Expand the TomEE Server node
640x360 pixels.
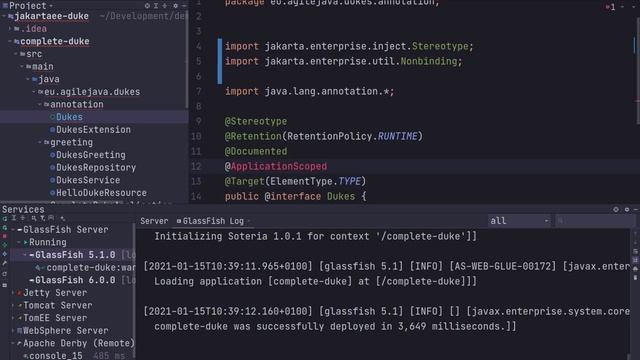pyautogui.click(x=13, y=318)
